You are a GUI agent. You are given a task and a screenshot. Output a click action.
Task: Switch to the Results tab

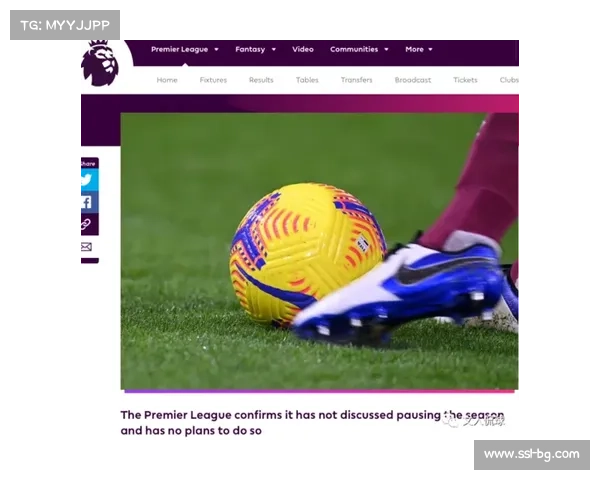click(261, 80)
